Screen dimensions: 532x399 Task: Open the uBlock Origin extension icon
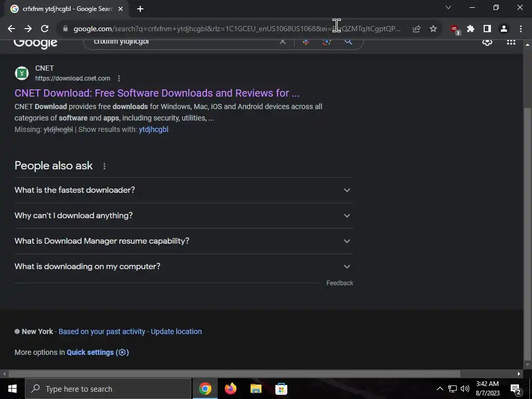click(x=455, y=30)
